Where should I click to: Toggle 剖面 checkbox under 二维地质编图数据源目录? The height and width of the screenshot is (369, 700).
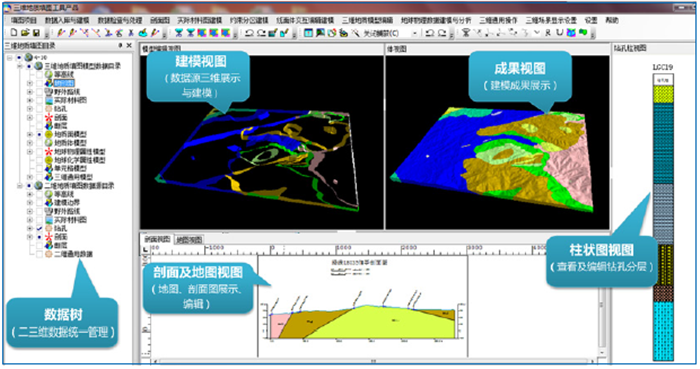pyautogui.click(x=39, y=237)
